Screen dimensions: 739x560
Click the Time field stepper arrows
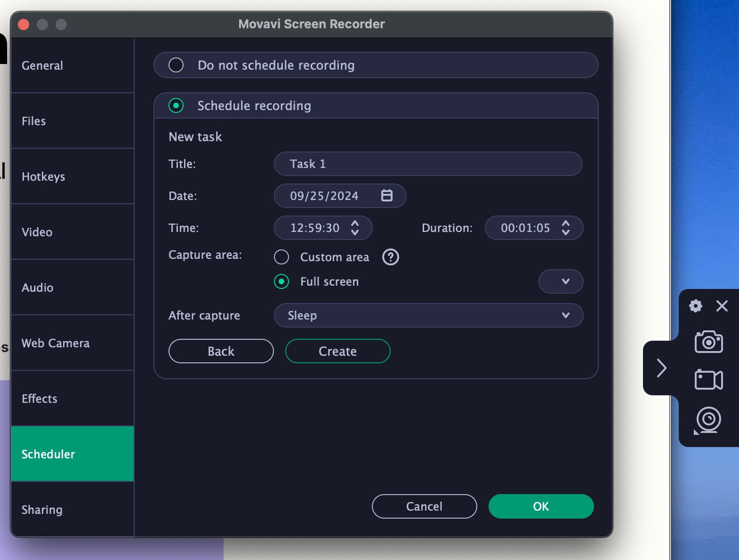point(355,228)
